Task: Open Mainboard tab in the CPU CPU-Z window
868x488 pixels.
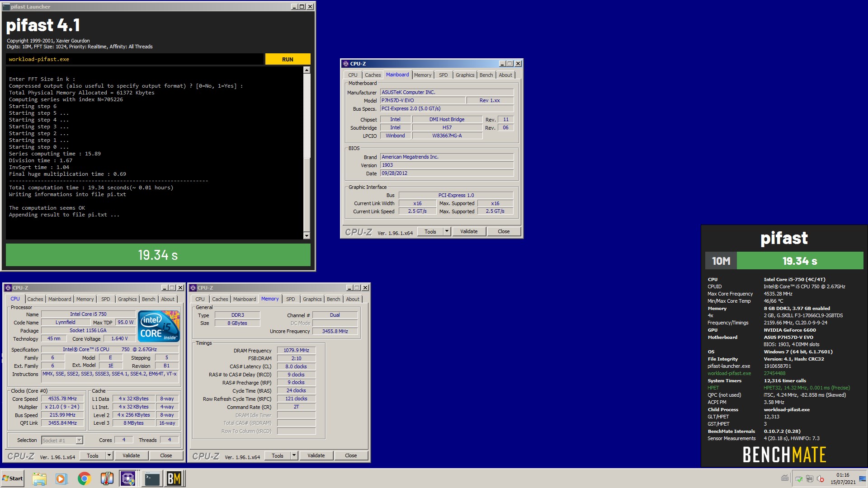Action: pos(60,299)
